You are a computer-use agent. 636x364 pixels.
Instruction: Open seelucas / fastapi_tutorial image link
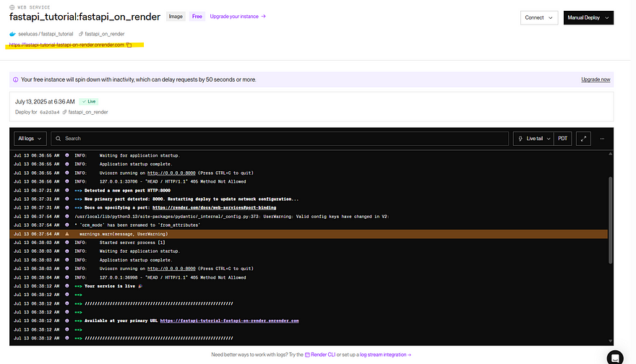(x=46, y=34)
